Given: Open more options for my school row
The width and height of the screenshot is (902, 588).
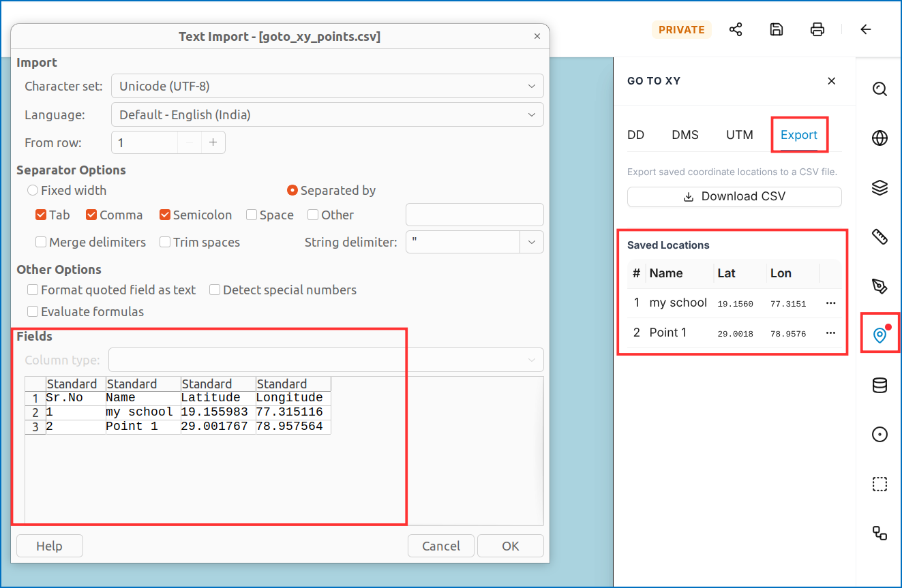Looking at the screenshot, I should [x=830, y=303].
